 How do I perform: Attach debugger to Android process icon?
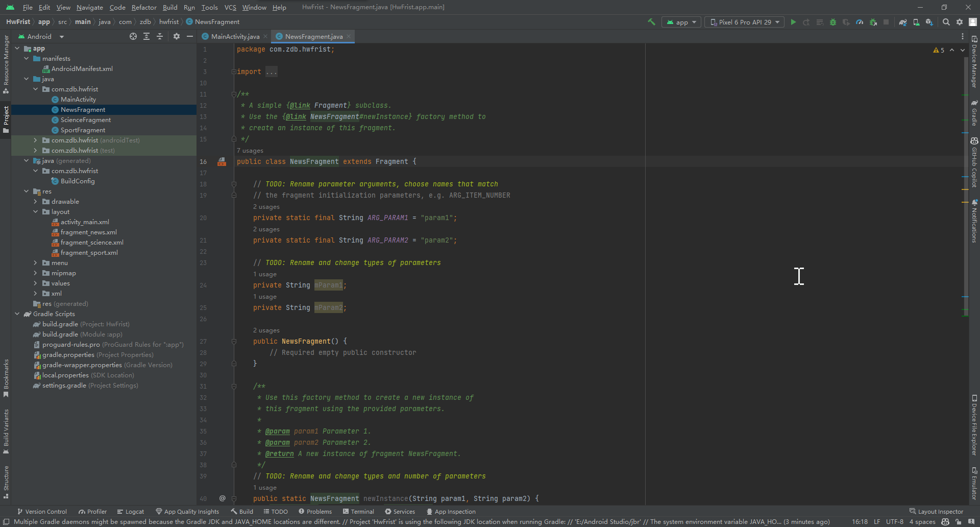pyautogui.click(x=873, y=22)
